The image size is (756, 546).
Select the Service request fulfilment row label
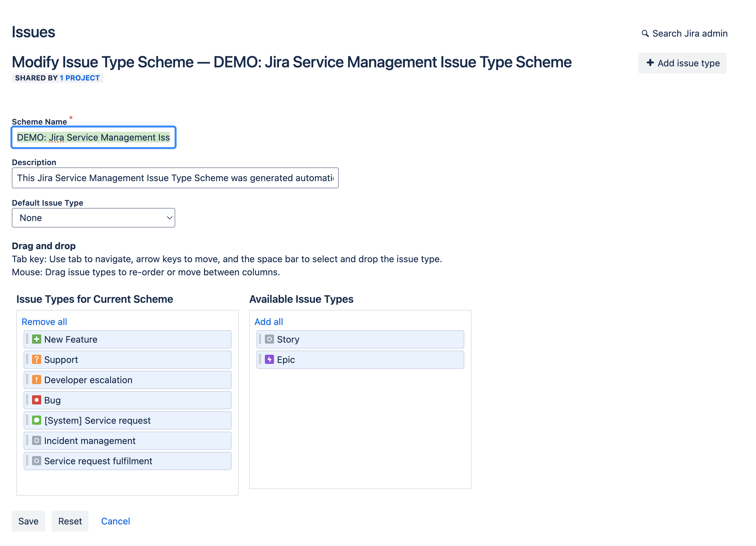(x=98, y=461)
